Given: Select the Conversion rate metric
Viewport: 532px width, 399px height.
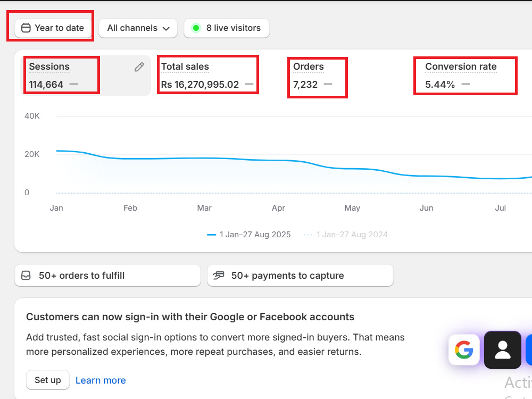Looking at the screenshot, I should tap(465, 76).
